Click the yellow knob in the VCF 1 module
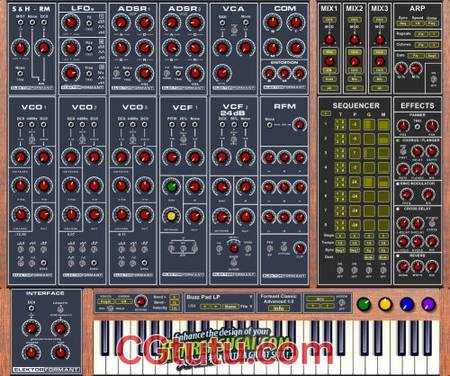This screenshot has height=376, width=450. click(x=171, y=216)
